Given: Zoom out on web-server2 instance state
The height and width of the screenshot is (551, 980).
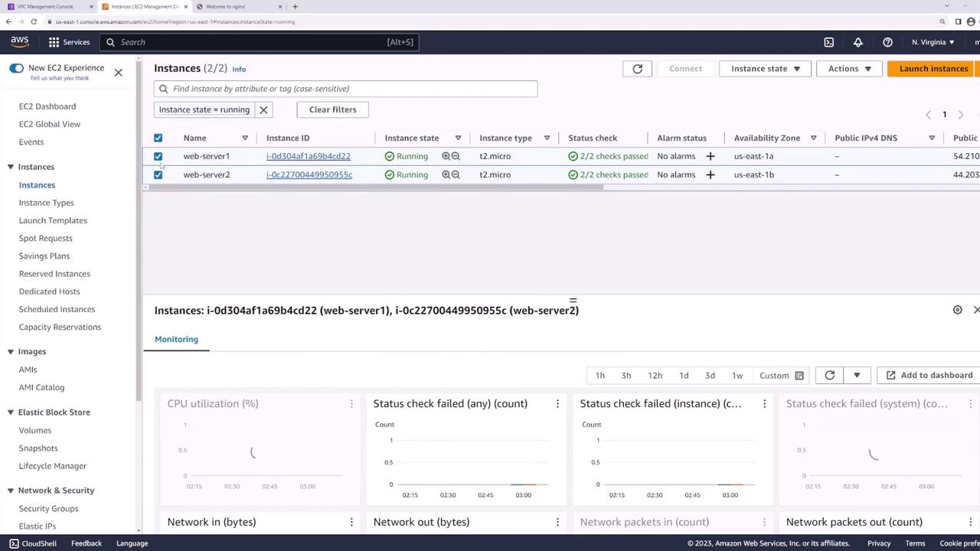Looking at the screenshot, I should point(456,174).
